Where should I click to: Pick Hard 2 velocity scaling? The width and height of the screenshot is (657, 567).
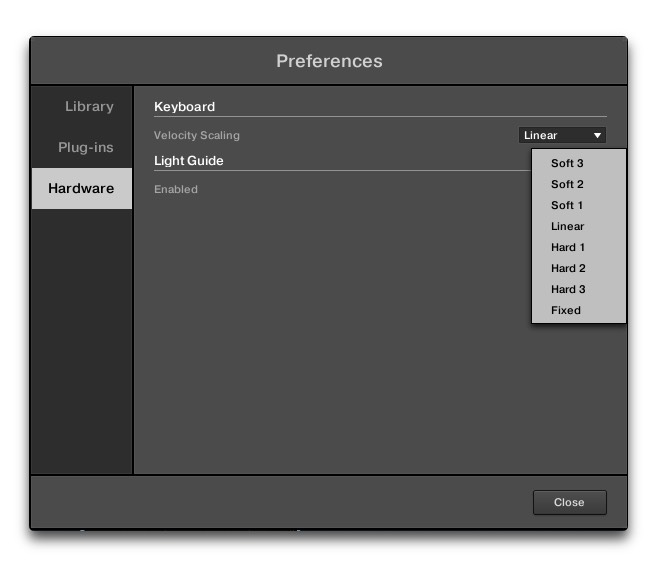[579, 268]
